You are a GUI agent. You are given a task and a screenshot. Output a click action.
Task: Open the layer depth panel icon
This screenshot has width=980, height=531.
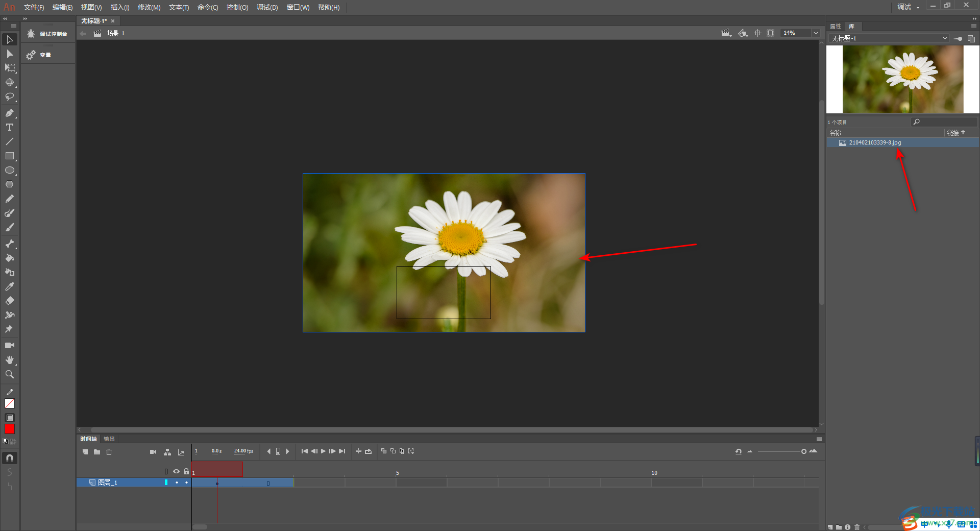coord(181,452)
